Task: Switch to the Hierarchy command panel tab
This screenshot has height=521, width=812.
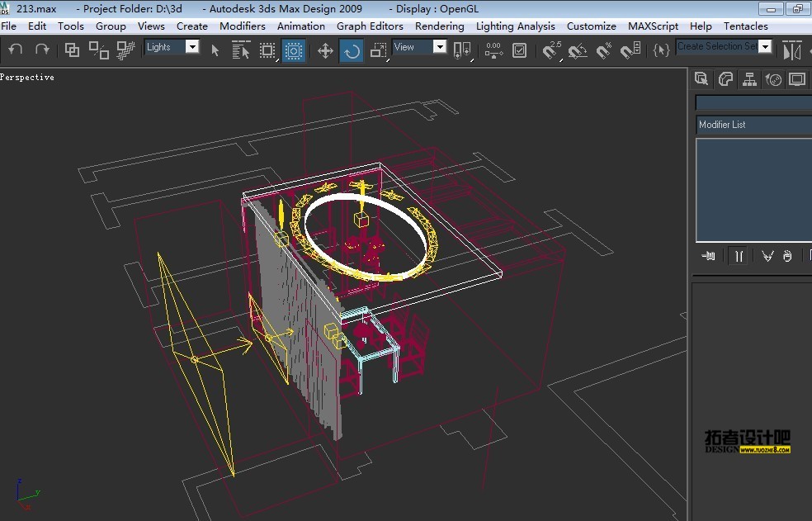Action: pos(749,79)
